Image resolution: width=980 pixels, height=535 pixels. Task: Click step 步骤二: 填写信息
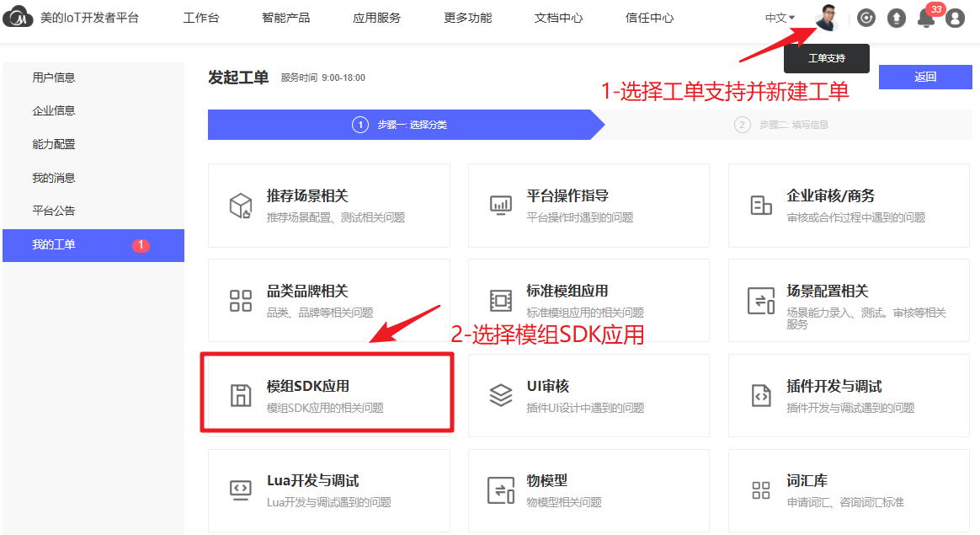click(783, 125)
